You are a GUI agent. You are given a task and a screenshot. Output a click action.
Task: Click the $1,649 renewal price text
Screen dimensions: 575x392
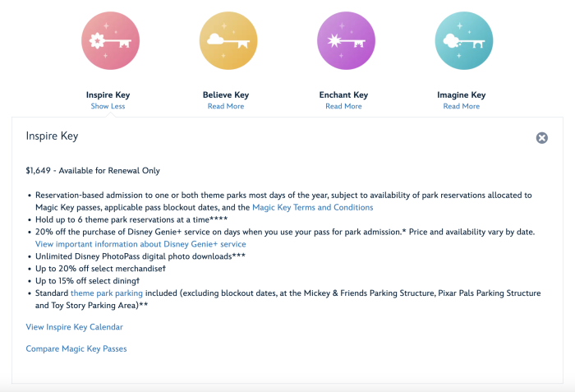coord(93,171)
